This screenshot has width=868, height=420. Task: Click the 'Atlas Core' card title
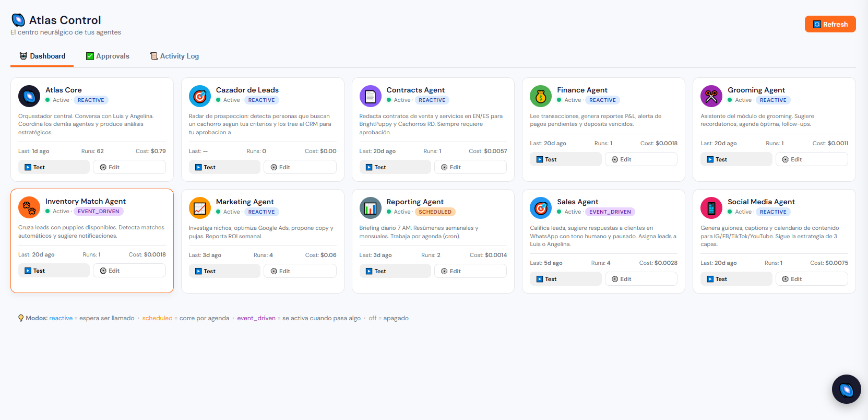click(x=64, y=90)
